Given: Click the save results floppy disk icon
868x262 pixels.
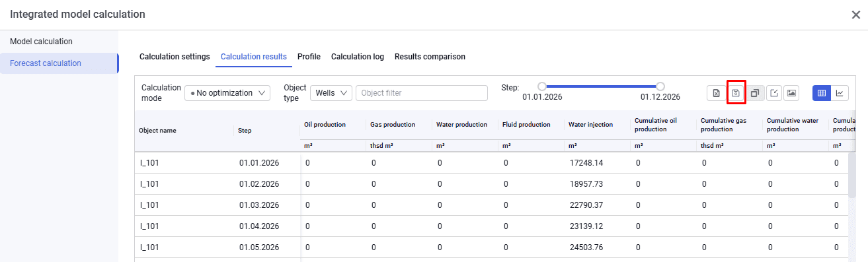Looking at the screenshot, I should click(x=736, y=93).
